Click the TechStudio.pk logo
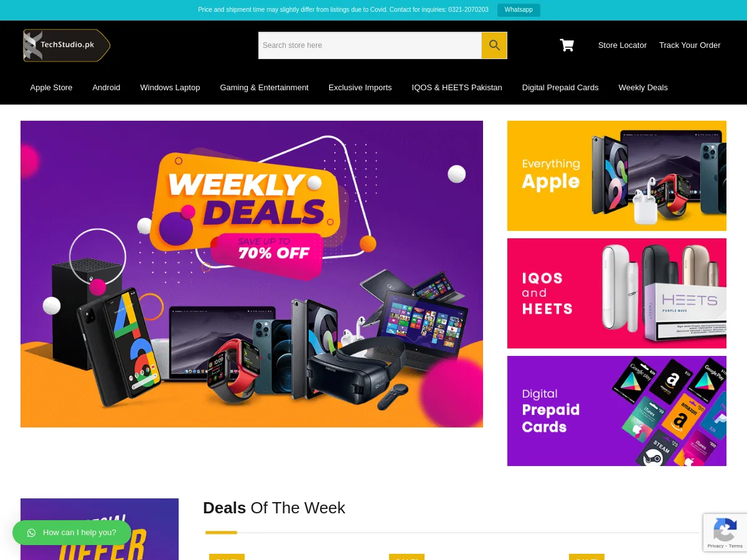This screenshot has width=747, height=560. (67, 45)
